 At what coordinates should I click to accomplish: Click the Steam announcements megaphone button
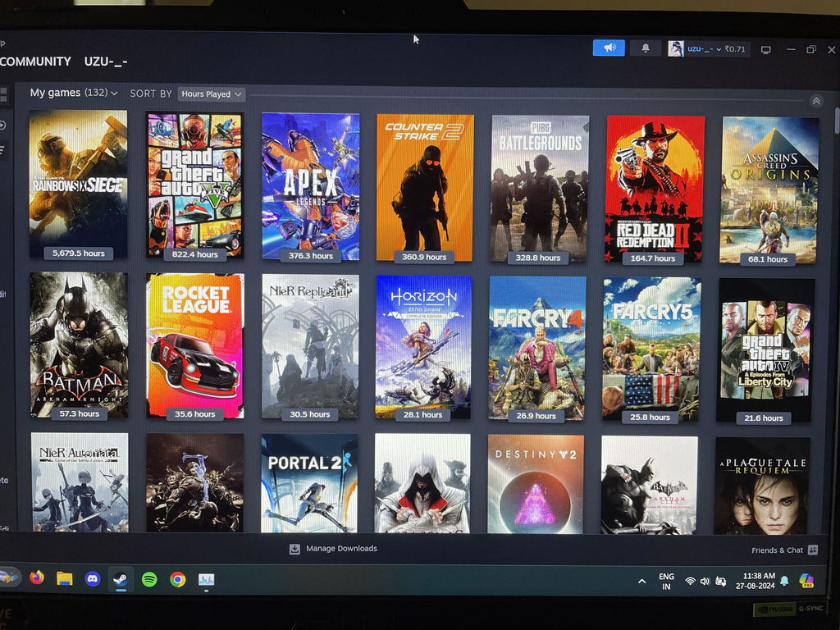[x=609, y=48]
